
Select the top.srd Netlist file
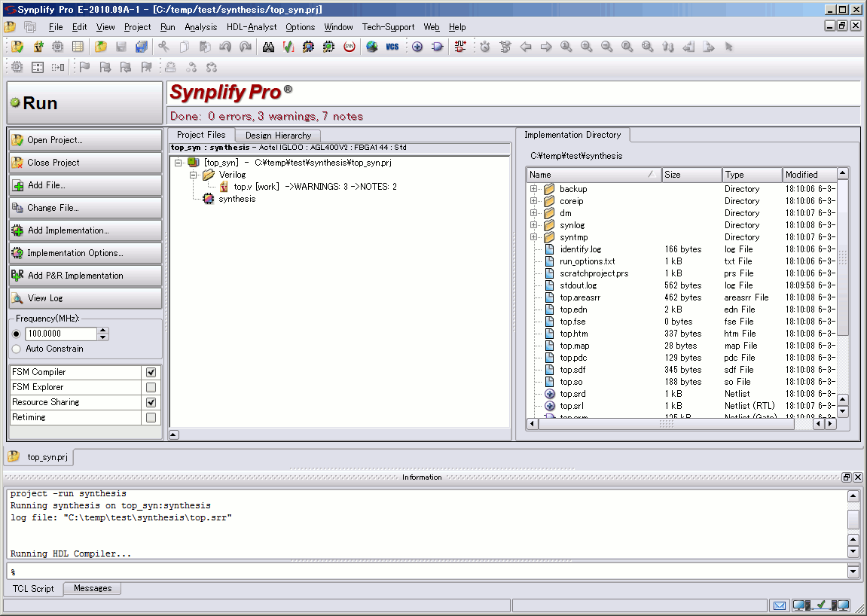click(572, 394)
